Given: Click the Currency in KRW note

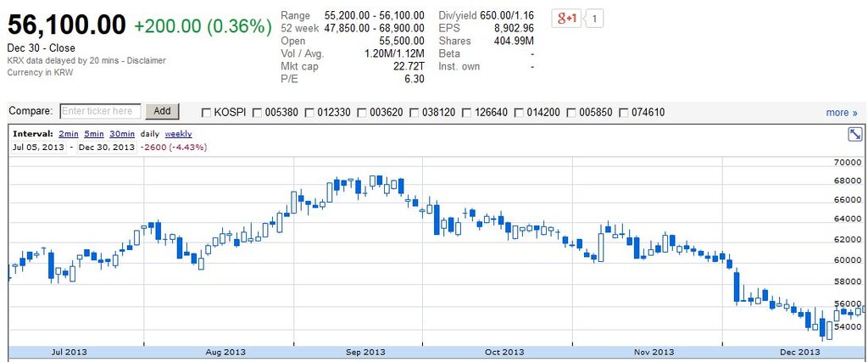Looking at the screenshot, I should (x=40, y=73).
